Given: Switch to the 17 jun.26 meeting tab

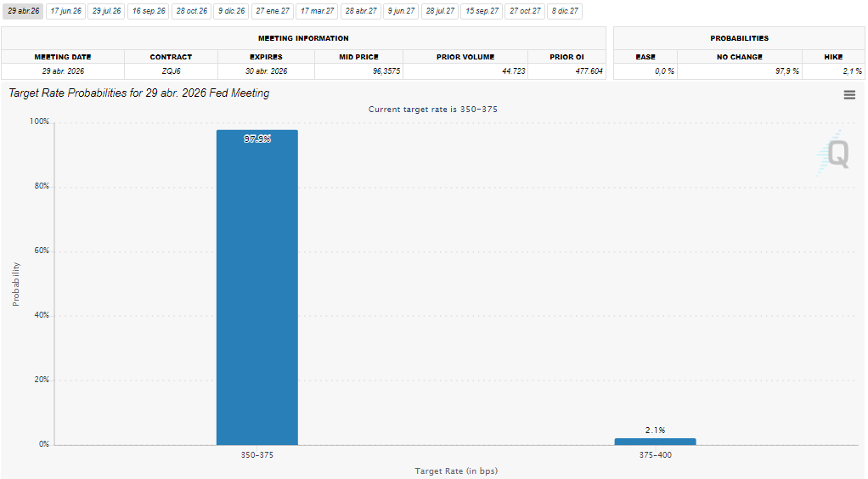Looking at the screenshot, I should point(65,11).
